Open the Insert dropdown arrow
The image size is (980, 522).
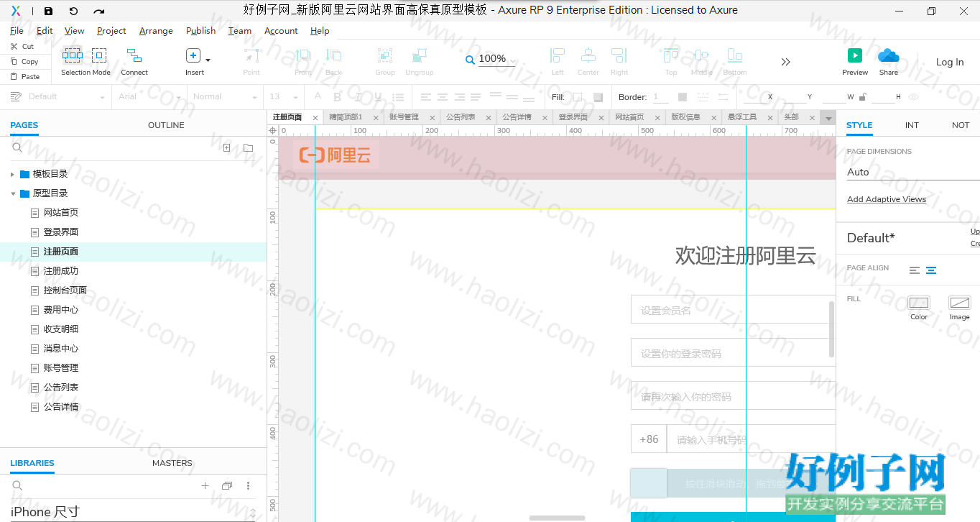pyautogui.click(x=208, y=60)
